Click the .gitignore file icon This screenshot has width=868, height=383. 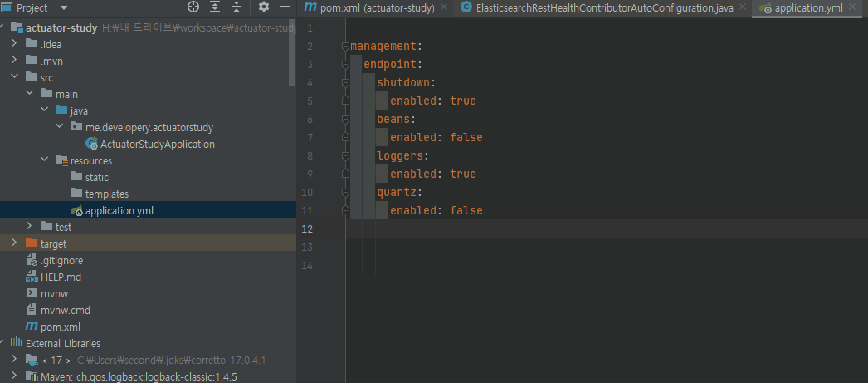point(32,261)
